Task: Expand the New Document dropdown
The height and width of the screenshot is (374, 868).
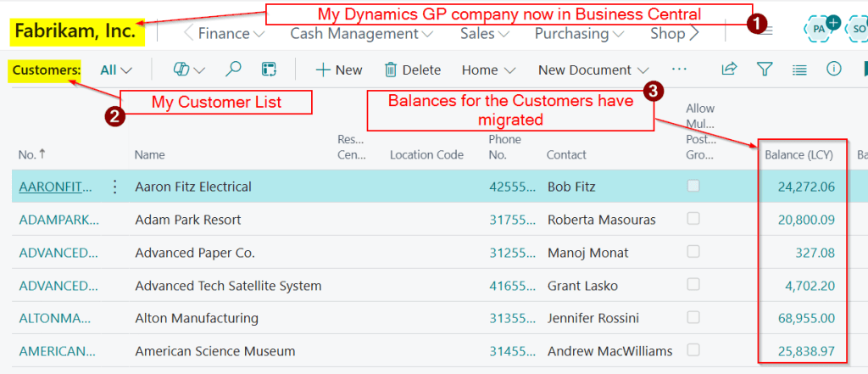Action: point(593,70)
